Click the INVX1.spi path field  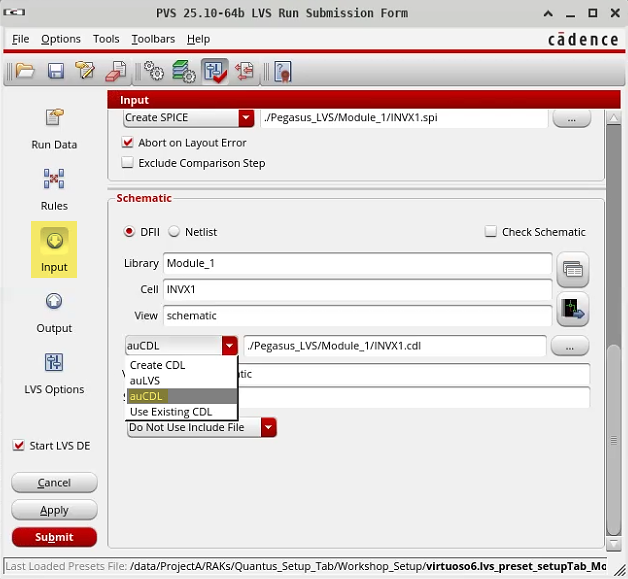click(x=404, y=118)
